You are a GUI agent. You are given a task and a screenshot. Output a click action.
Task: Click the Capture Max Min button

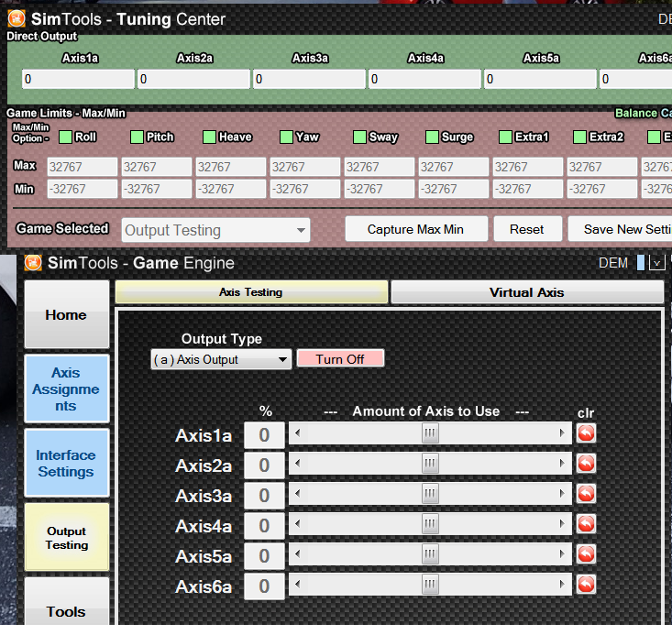(x=416, y=229)
